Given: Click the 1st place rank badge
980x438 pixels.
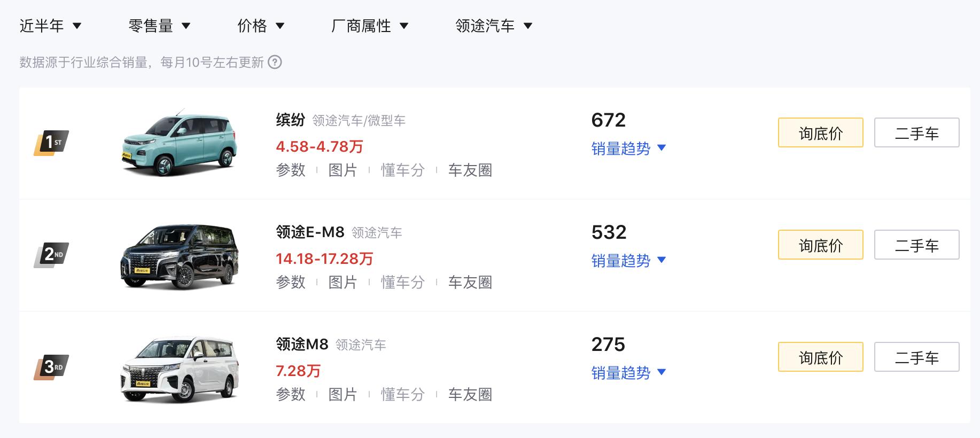Looking at the screenshot, I should point(51,140).
